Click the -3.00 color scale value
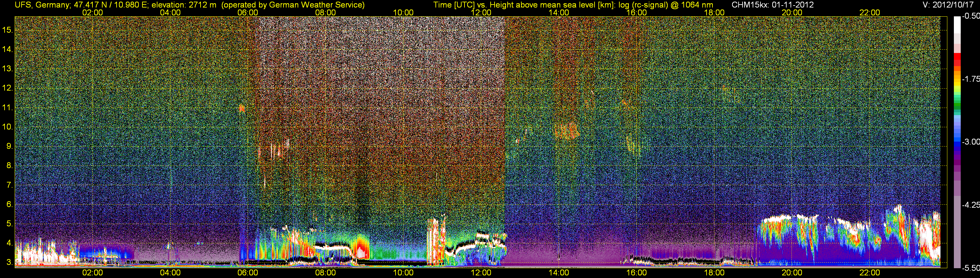This screenshot has width=980, height=278. [971, 142]
